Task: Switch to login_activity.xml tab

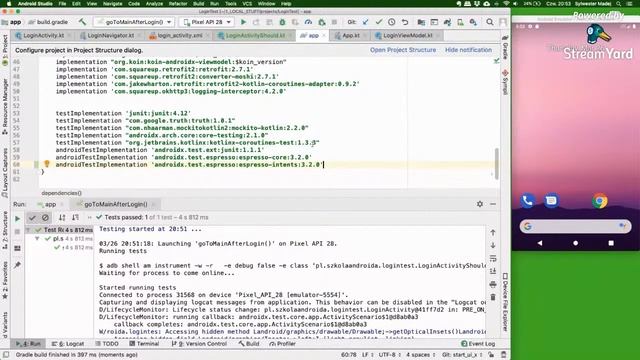Action: click(x=180, y=36)
